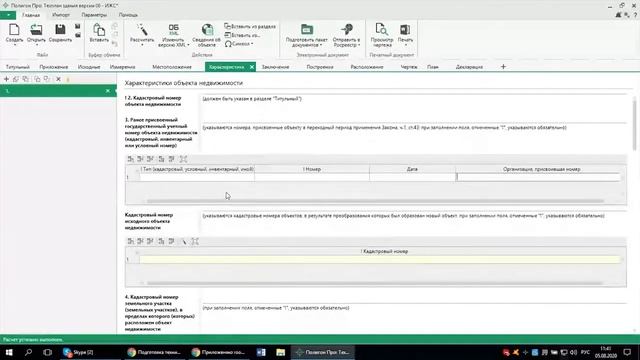Screen dimensions: 640x360
Task: Go to the Построения section tab
Action: [320, 67]
